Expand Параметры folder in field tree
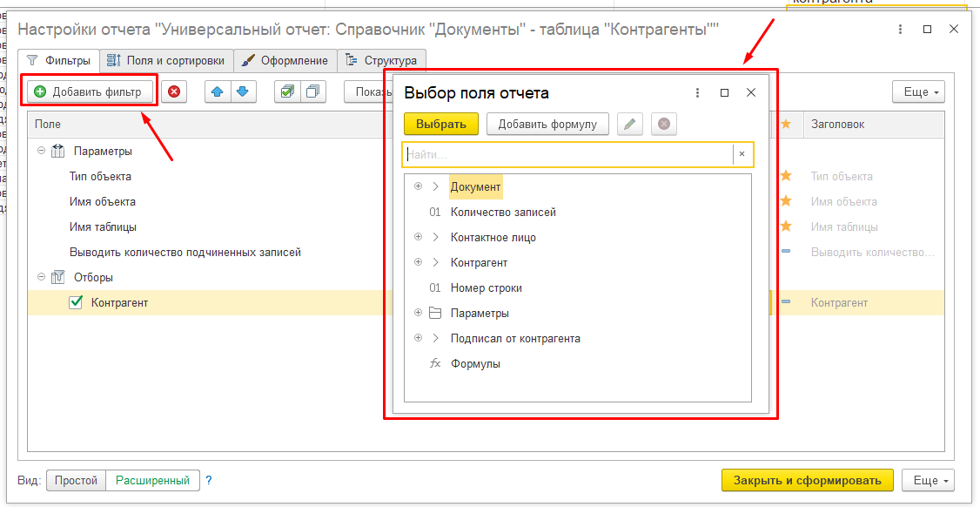980x507 pixels. (418, 313)
